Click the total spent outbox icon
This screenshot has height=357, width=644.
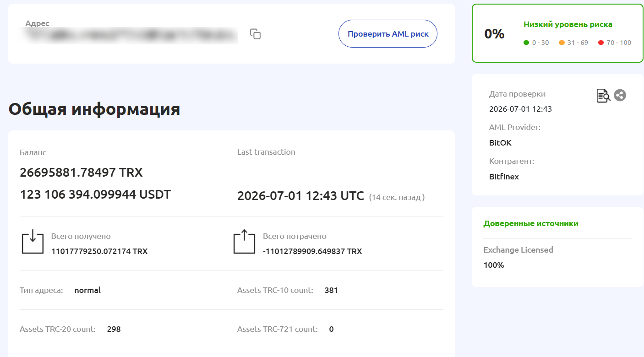click(245, 242)
